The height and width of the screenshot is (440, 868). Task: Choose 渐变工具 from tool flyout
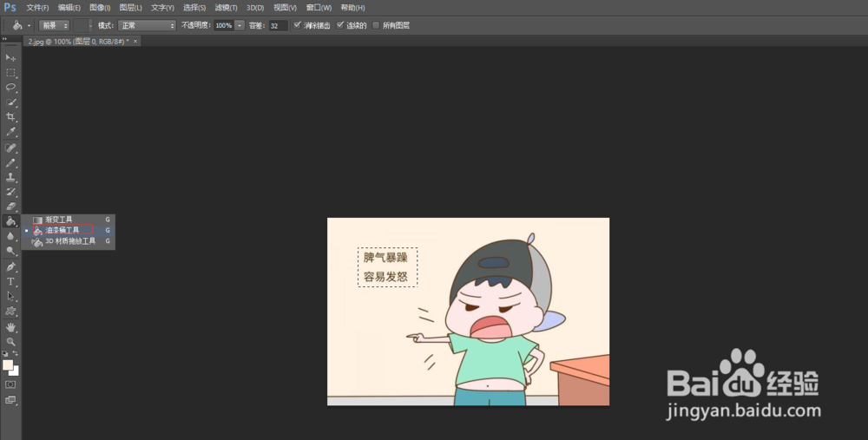pos(69,220)
